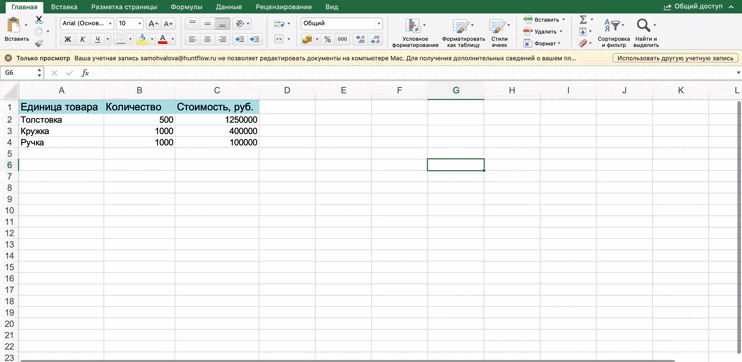Click the Вставить paste clipboard icon
Screen dimensions: 742x362
(x=14, y=26)
